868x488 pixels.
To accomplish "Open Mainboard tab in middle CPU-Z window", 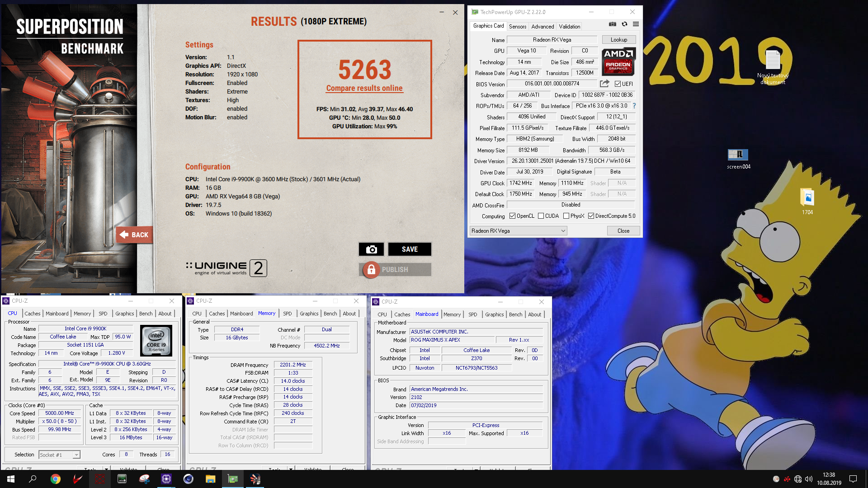I will 241,314.
